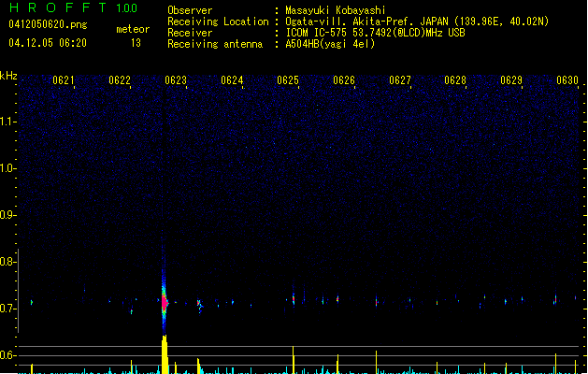Click the large red meteor echo near 0623
Image resolution: width=588 pixels, height=374 pixels.
[165, 302]
